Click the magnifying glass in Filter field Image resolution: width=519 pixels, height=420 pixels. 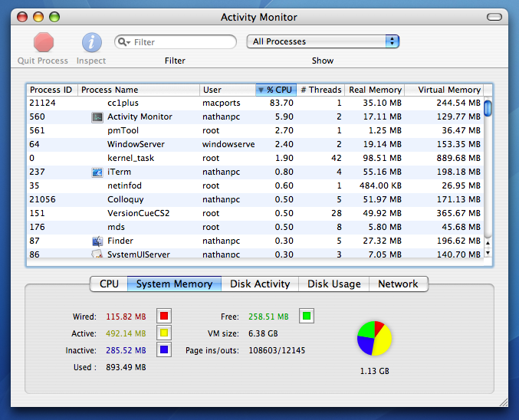tap(124, 42)
